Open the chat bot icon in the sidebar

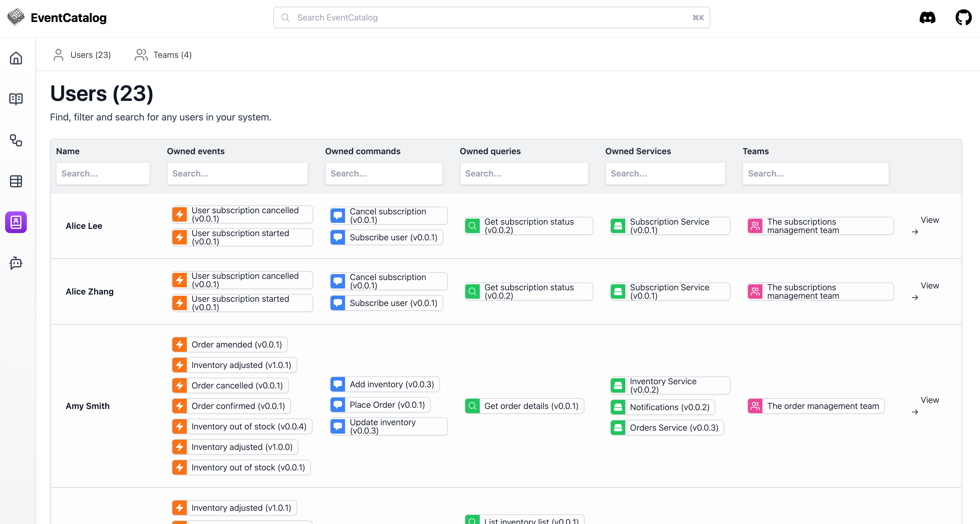[x=16, y=263]
